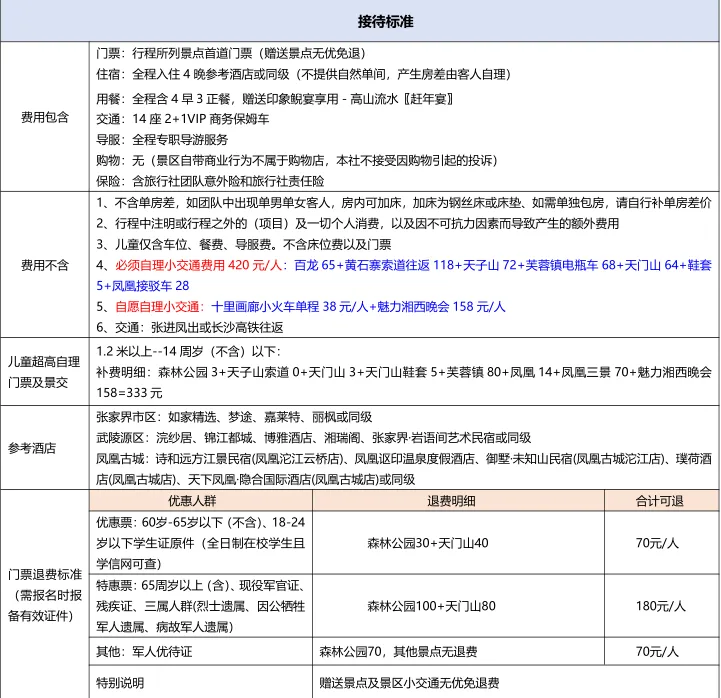721x698 pixels.
Task: Select item 3 儿童仅含车位 line
Action: pyautogui.click(x=244, y=244)
